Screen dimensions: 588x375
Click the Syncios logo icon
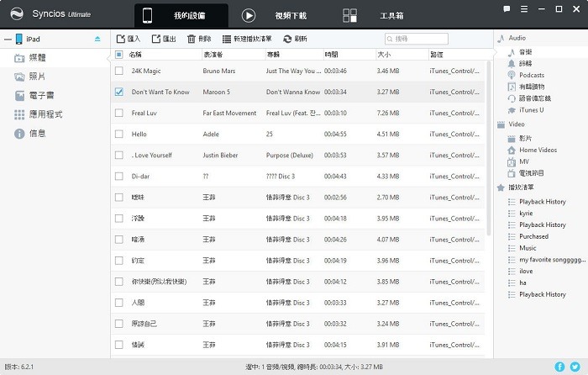coord(17,14)
